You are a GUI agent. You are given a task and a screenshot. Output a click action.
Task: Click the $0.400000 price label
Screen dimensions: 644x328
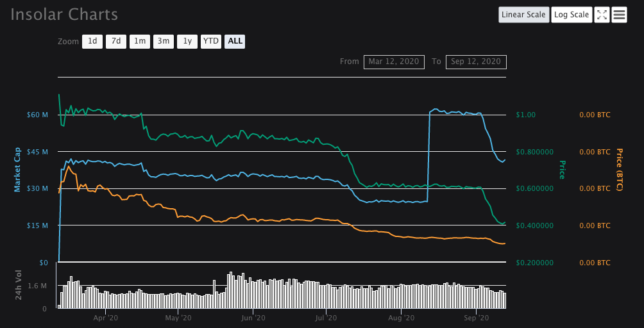(x=535, y=225)
